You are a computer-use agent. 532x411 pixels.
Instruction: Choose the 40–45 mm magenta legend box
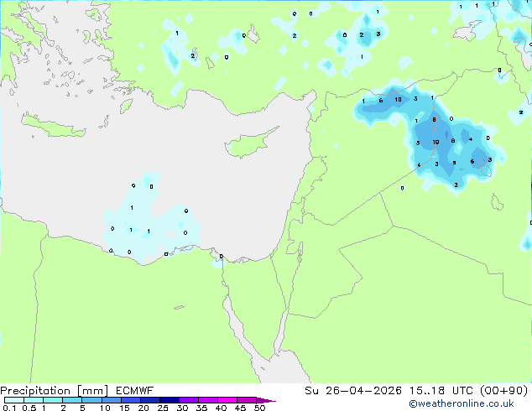pos(227,400)
